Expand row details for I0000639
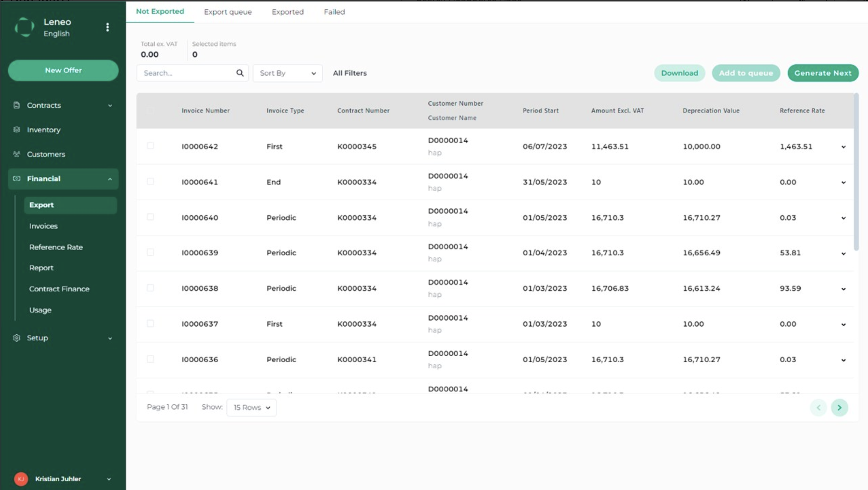 click(x=843, y=254)
